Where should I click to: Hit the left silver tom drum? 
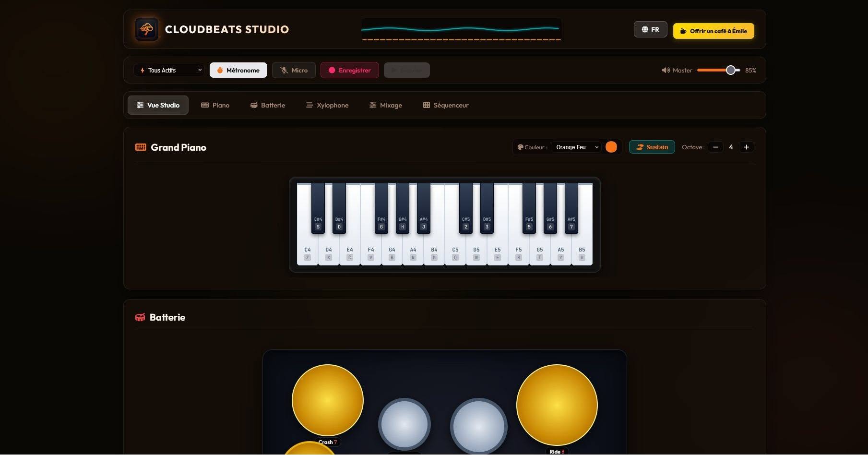(x=404, y=424)
